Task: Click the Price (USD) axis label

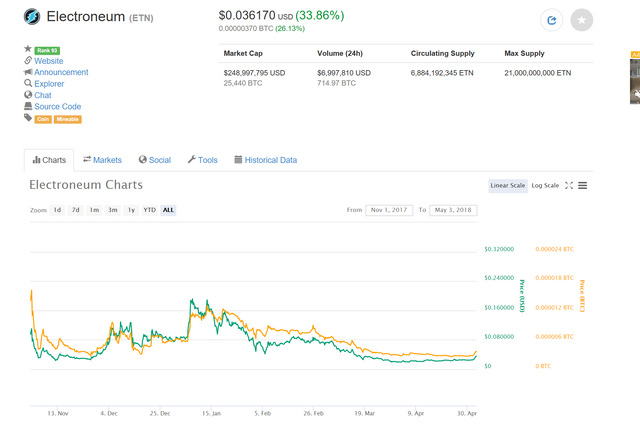Action: (x=522, y=296)
